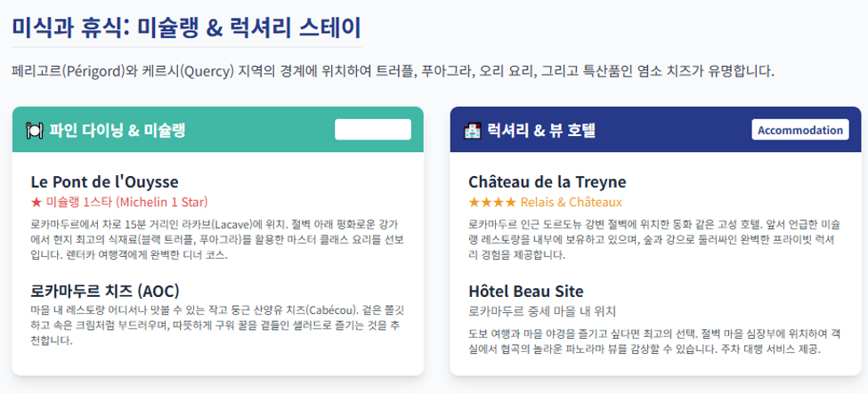The image size is (868, 393).
Task: Select the Hôtel Beau Site heading
Action: [x=526, y=292]
